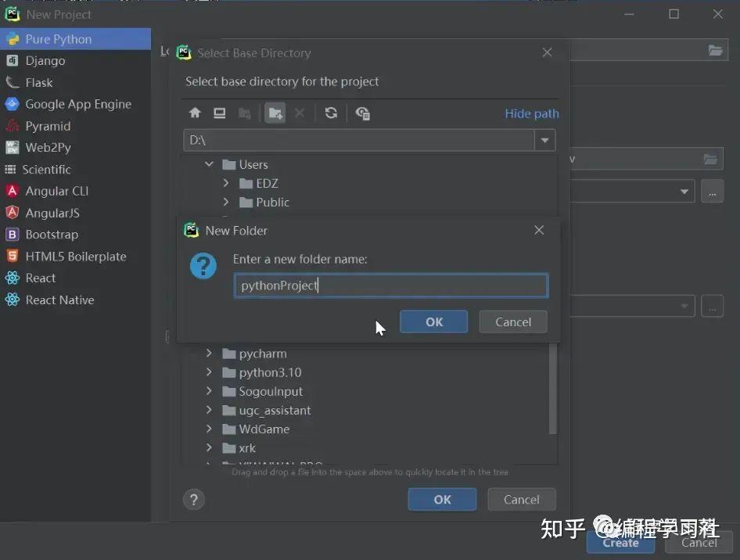Select the Scientific project option

(47, 169)
